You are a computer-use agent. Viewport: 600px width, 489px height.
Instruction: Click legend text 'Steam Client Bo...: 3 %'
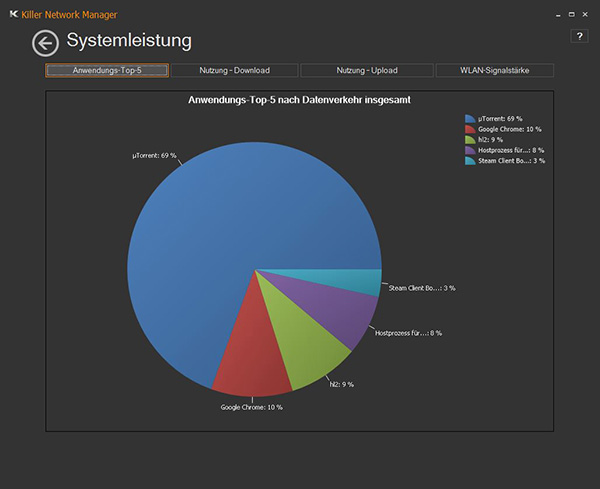[512, 161]
